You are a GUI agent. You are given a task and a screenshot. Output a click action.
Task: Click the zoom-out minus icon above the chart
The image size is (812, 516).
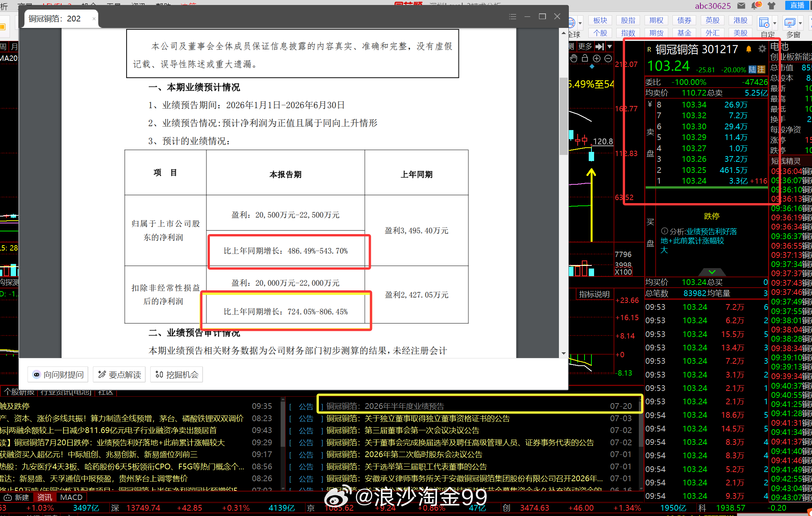point(608,58)
